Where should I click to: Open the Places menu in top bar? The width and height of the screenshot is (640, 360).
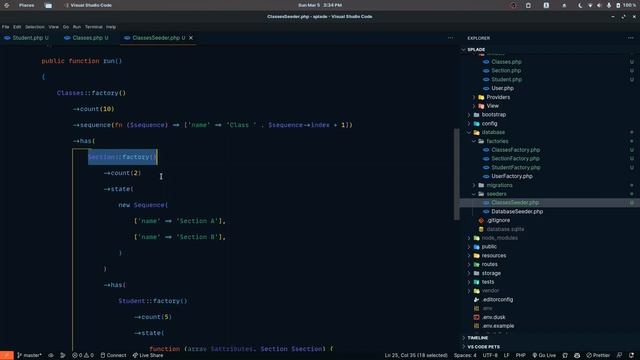[27, 5]
